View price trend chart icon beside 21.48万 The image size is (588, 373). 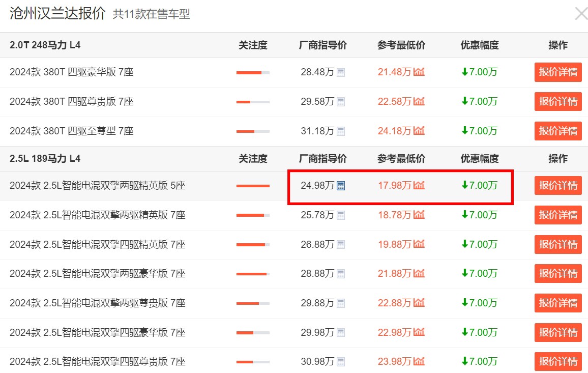click(x=419, y=72)
